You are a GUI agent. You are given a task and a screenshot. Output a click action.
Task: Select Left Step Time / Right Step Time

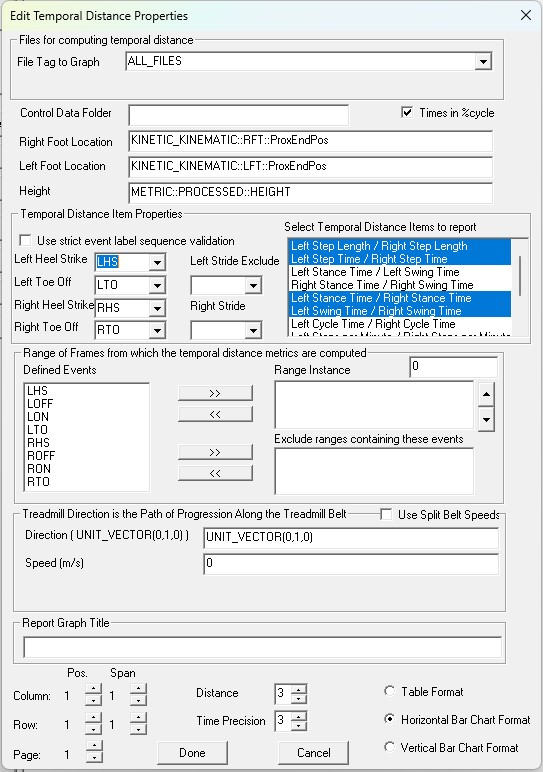(400, 258)
